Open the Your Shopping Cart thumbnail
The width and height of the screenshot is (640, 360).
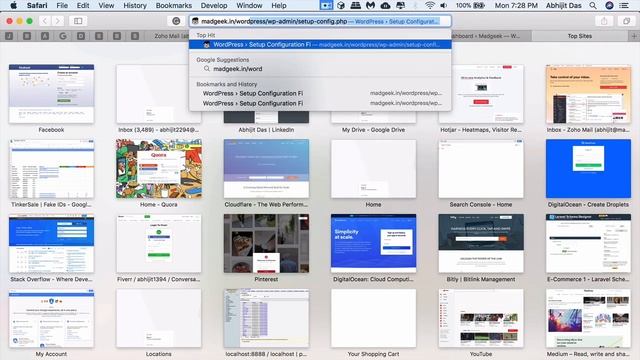pos(373,318)
